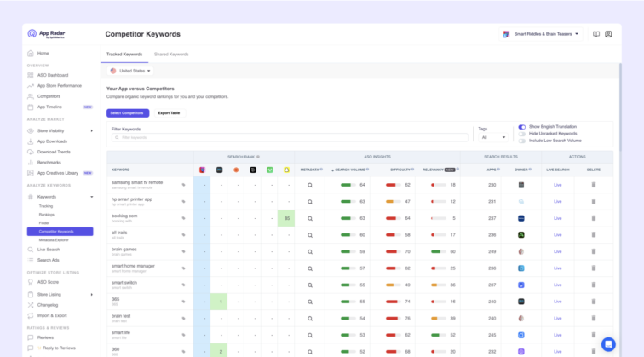Toggle Include Low Search Volume switch
The image size is (644, 357).
(521, 141)
